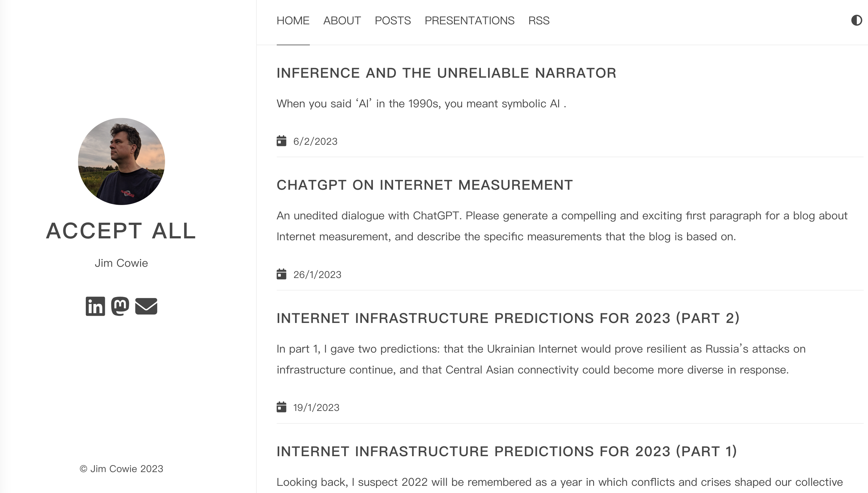Viewport: 868px width, 493px height.
Task: Open the About page
Action: [342, 21]
